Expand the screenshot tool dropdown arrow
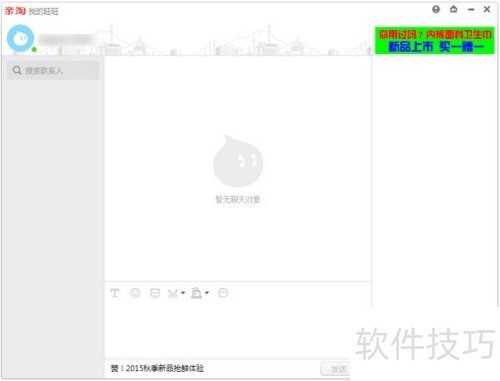 [x=183, y=293]
